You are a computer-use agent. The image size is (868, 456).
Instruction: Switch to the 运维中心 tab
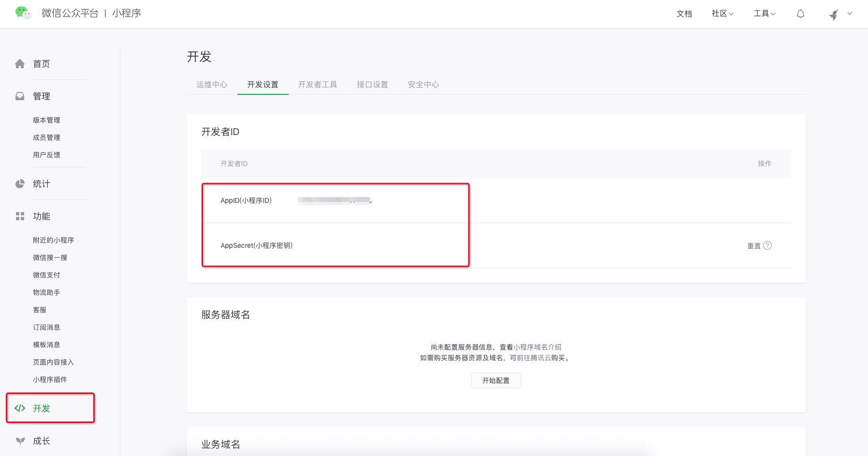pos(212,84)
